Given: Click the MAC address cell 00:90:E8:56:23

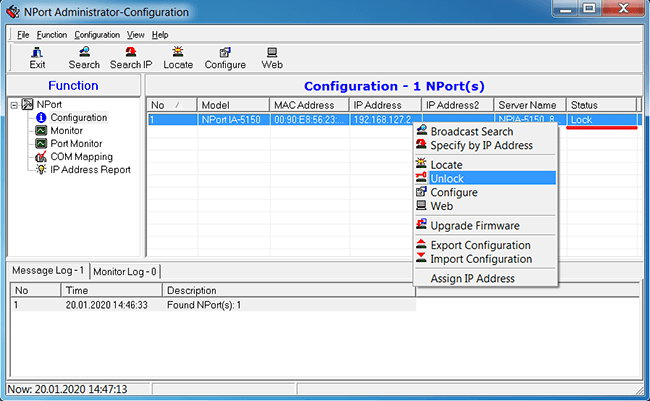Looking at the screenshot, I should pos(309,120).
